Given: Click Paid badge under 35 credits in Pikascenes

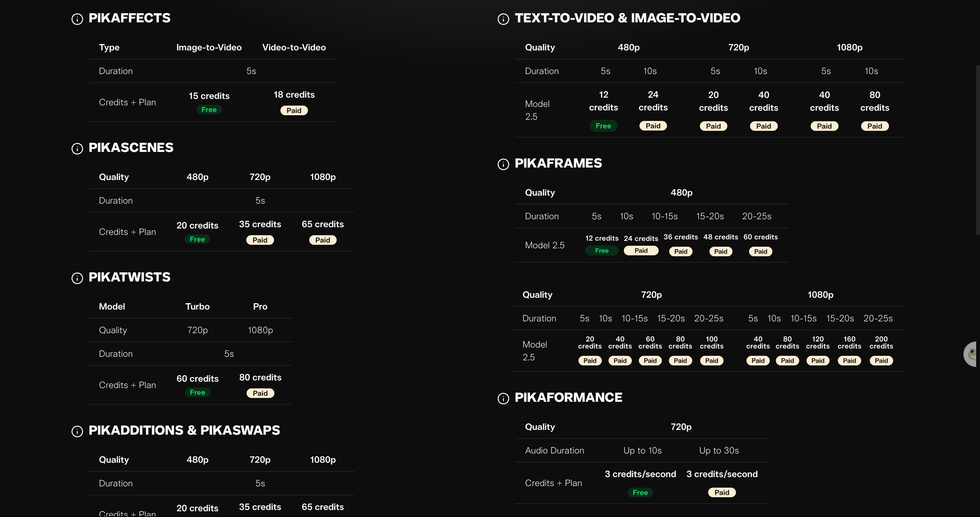Looking at the screenshot, I should (x=260, y=240).
